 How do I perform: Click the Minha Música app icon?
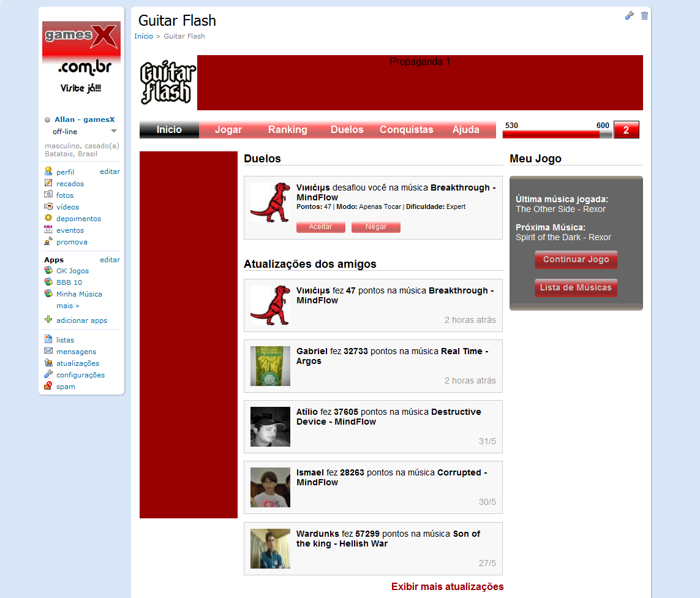pyautogui.click(x=48, y=293)
